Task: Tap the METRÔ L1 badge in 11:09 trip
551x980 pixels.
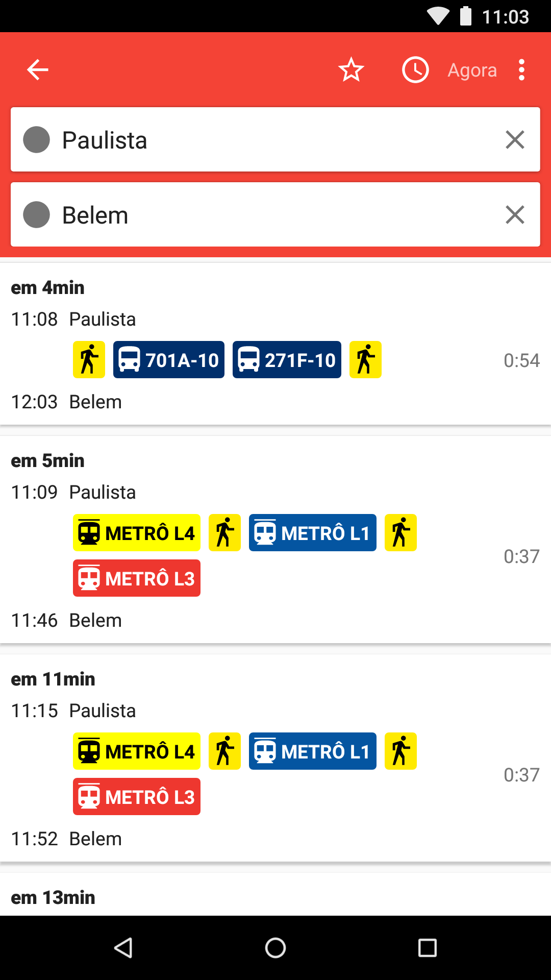Action: click(x=312, y=533)
